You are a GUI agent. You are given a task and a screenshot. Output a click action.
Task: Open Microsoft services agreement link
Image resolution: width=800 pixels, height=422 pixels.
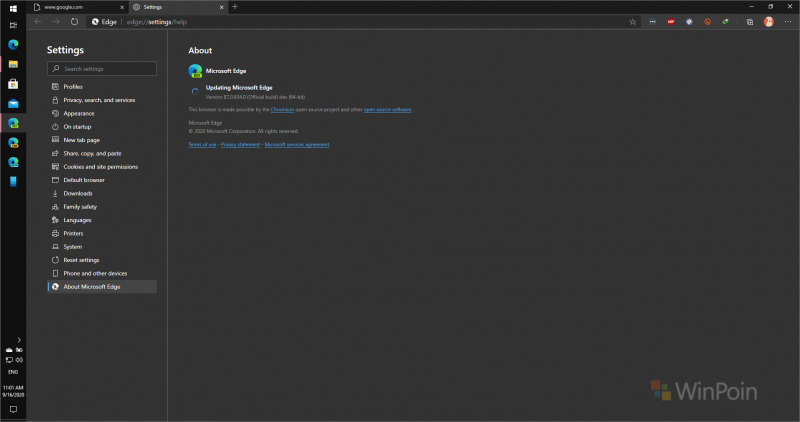coord(296,144)
